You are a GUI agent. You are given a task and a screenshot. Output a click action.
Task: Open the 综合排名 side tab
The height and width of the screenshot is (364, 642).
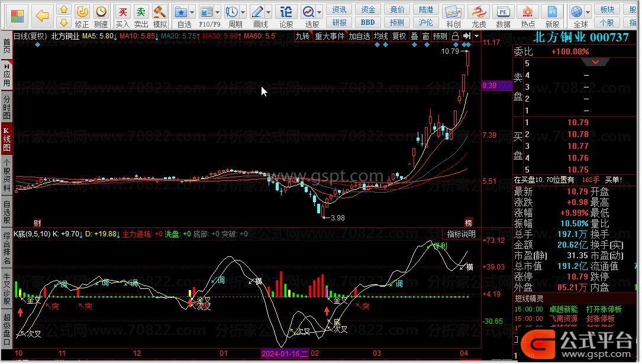(7, 248)
